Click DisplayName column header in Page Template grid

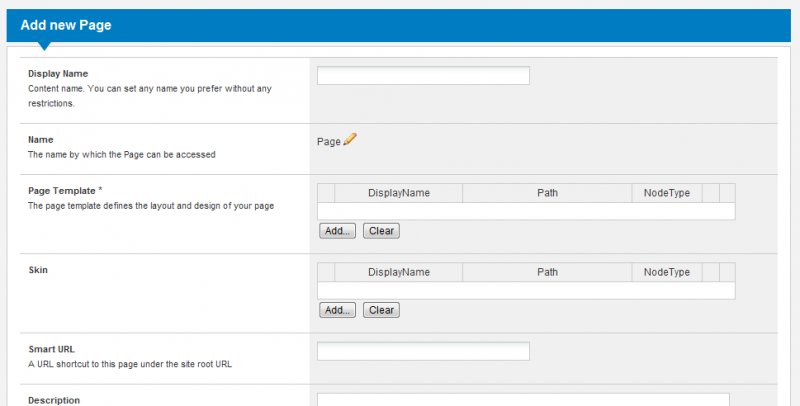398,193
